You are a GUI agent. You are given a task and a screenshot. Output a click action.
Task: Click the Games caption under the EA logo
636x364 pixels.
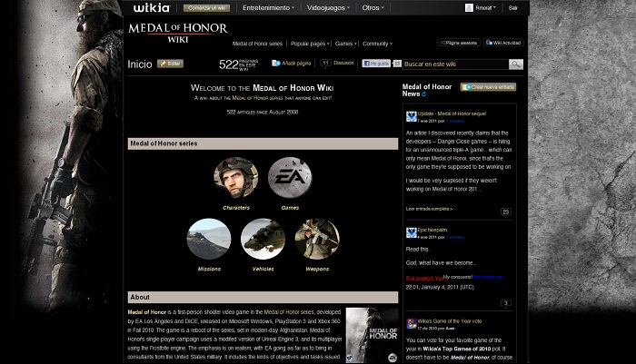[290, 208]
